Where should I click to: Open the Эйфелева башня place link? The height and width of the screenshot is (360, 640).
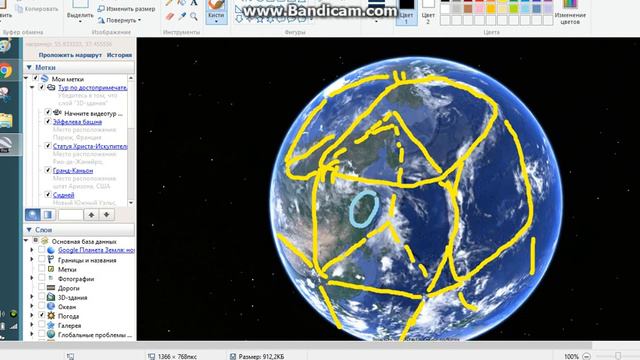pyautogui.click(x=77, y=122)
